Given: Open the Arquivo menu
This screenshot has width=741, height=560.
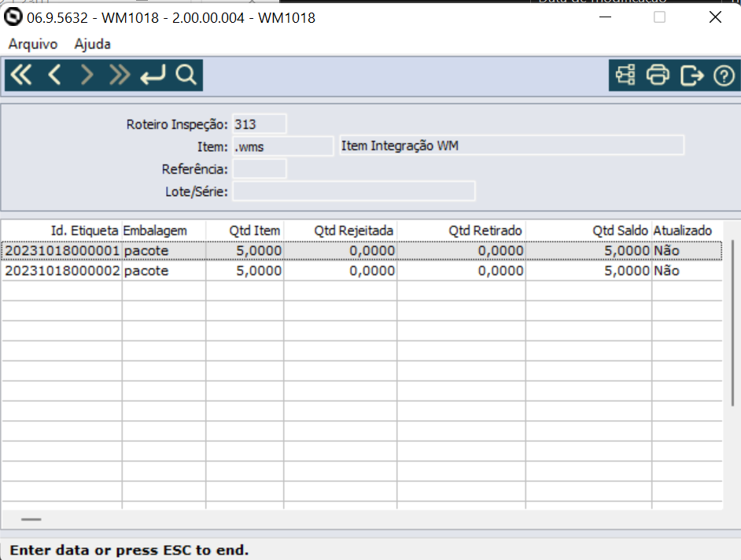Looking at the screenshot, I should (33, 44).
